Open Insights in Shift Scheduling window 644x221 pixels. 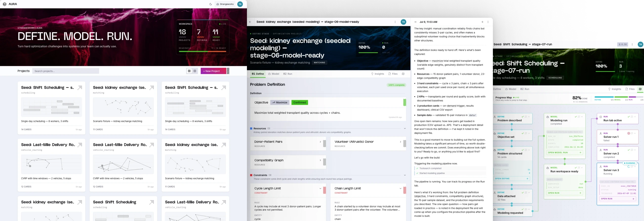tap(615, 89)
